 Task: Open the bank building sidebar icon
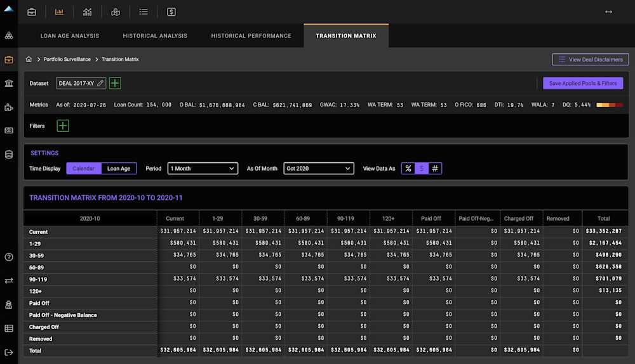click(9, 83)
